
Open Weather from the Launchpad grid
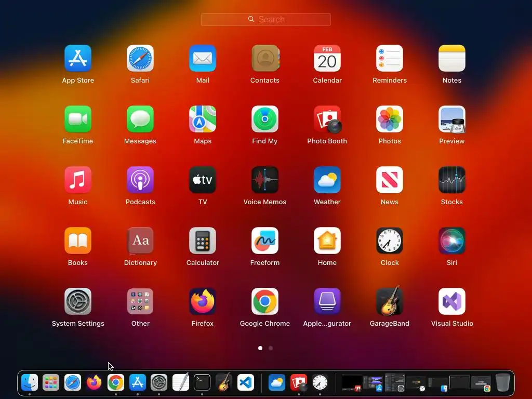(327, 179)
